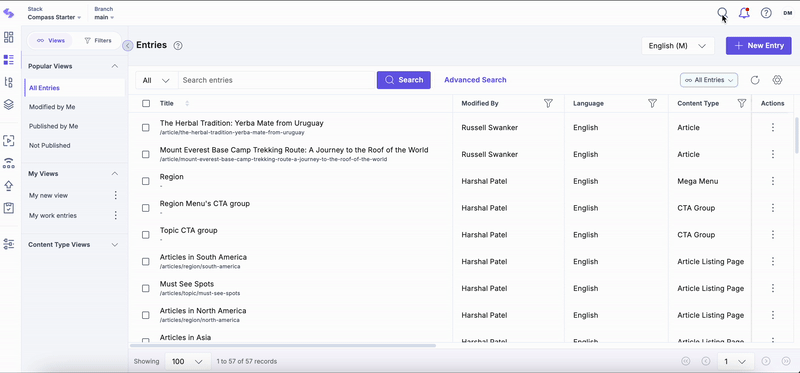
Task: Go to the last page
Action: click(786, 361)
